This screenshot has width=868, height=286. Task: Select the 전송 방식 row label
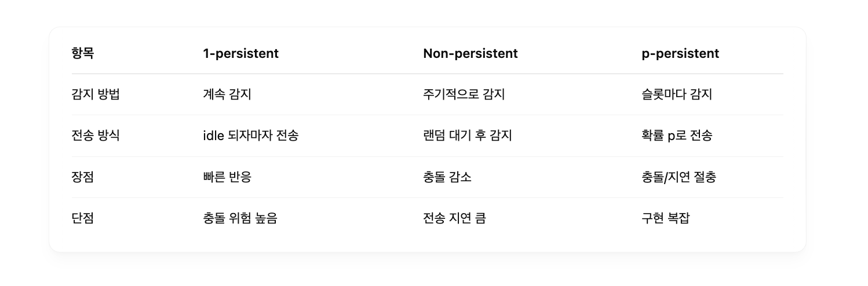tap(96, 135)
